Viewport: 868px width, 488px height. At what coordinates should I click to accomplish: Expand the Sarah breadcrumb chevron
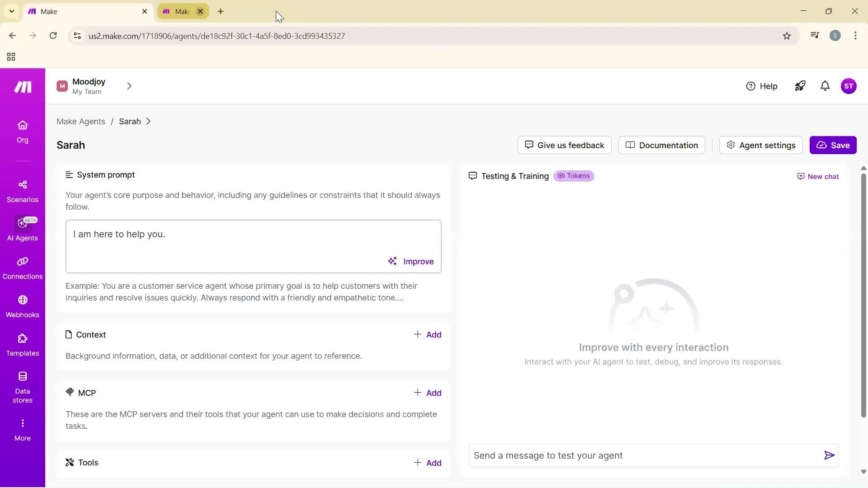pos(148,122)
